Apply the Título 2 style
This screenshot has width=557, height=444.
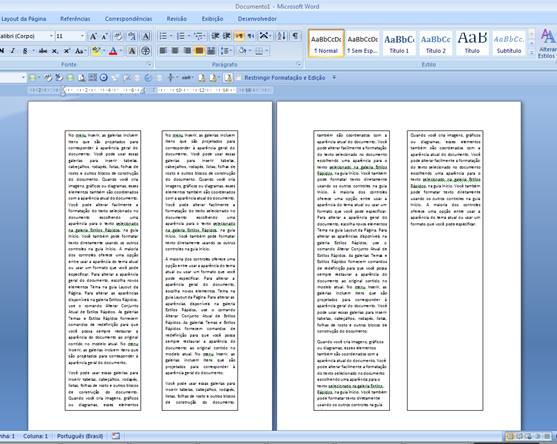[436, 43]
